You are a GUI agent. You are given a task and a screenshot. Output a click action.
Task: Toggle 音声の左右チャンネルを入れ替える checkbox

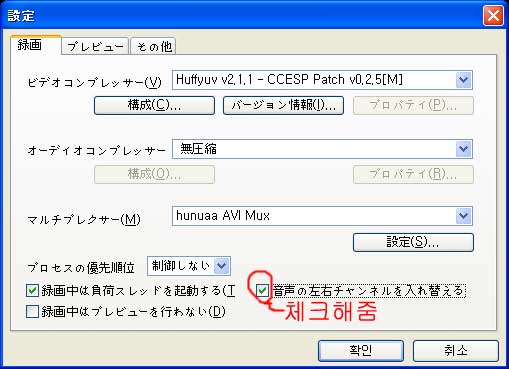(262, 291)
